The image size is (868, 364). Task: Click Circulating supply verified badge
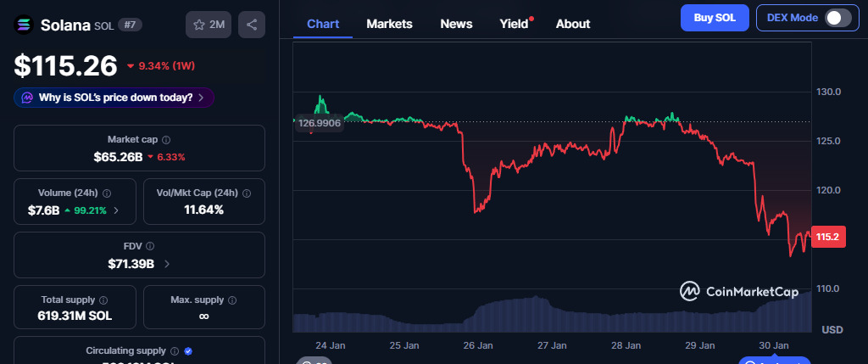point(188,350)
